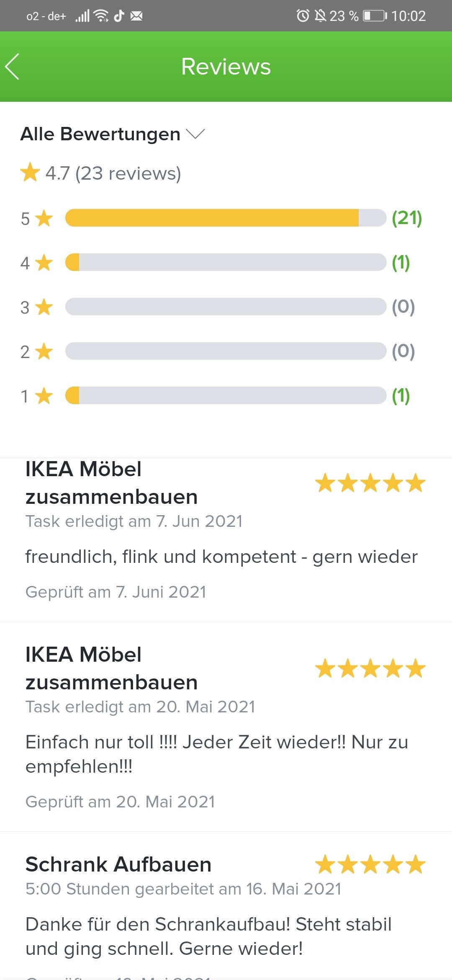Viewport: 452px width, 980px height.
Task: Tap the TikTok icon in the status bar
Action: (x=119, y=16)
